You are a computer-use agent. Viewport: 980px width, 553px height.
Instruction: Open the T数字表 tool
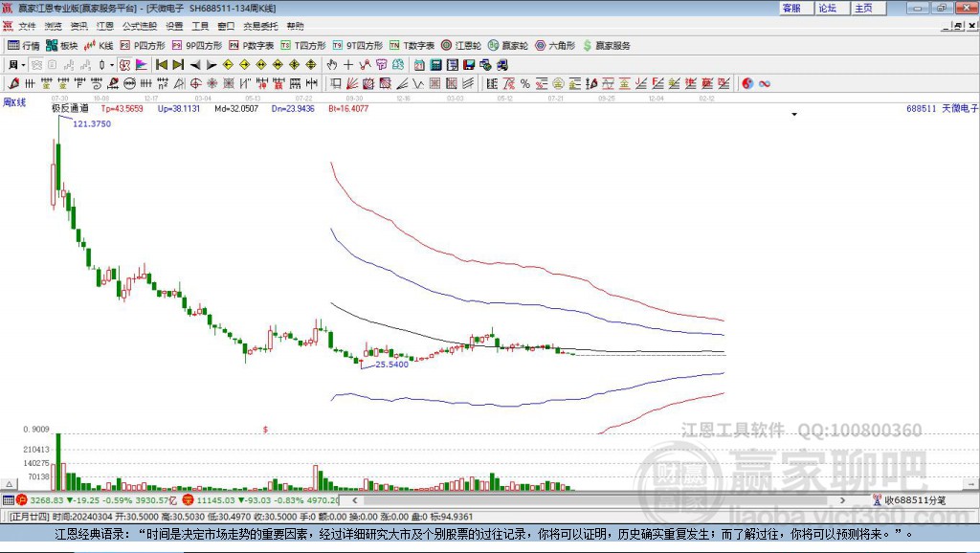click(412, 46)
